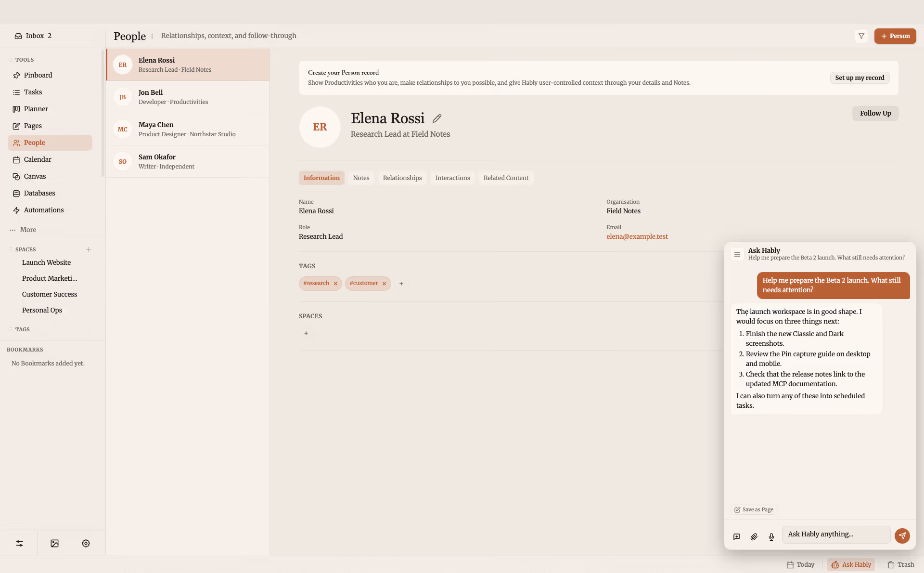Screen dimensions: 924x573
Task: Open the Interactions tab
Action: (452, 178)
